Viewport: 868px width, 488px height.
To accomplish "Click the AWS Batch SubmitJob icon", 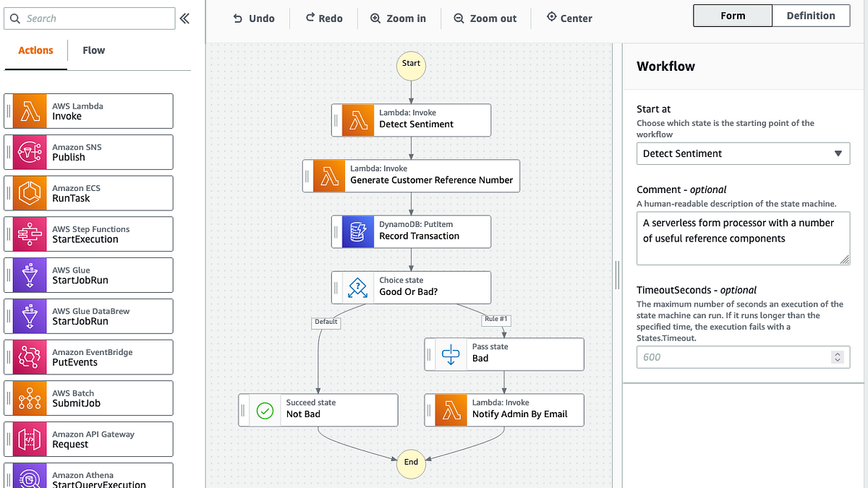I will [29, 398].
